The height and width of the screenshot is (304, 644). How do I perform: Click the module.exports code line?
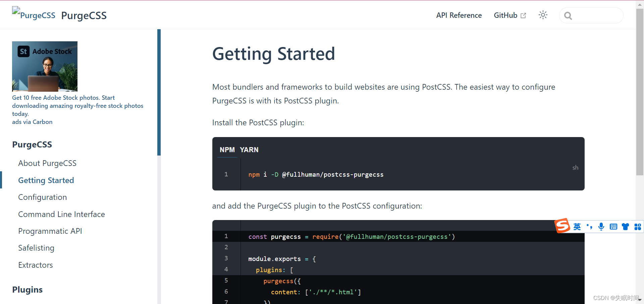click(x=282, y=259)
